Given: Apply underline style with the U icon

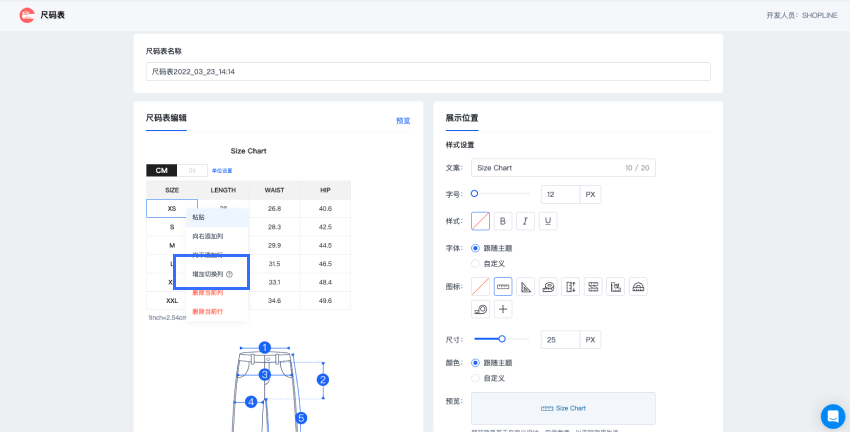Looking at the screenshot, I should tap(548, 221).
